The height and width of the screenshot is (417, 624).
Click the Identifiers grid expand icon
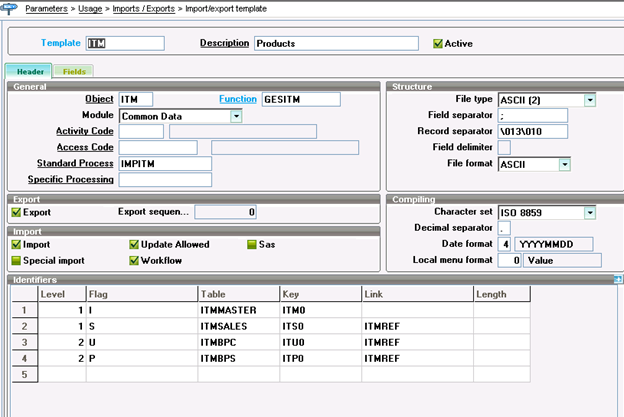(x=617, y=279)
